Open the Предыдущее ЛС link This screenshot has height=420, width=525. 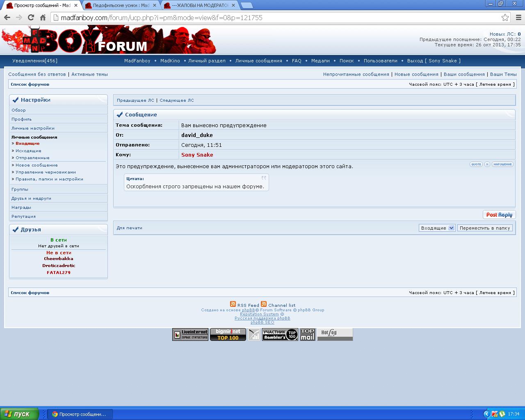(135, 100)
